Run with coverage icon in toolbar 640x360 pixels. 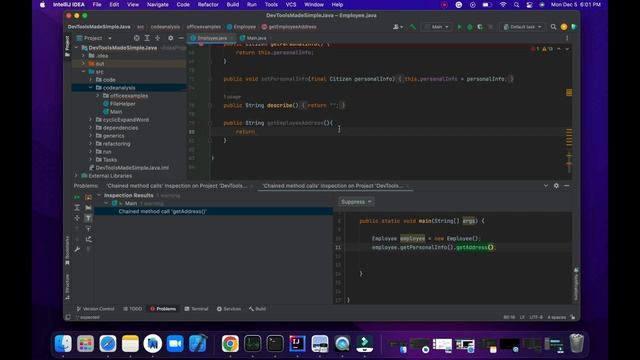[480, 27]
